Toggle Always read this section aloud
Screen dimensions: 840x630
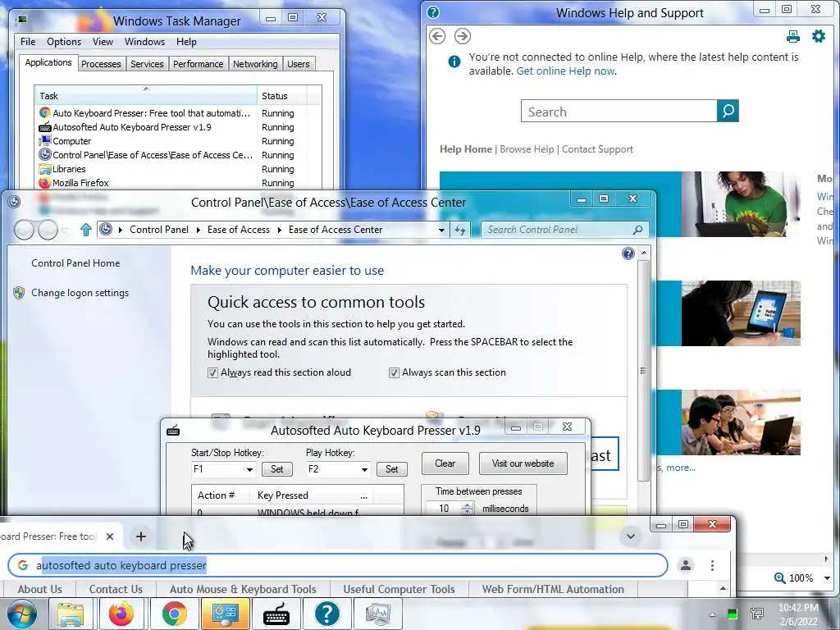click(x=212, y=373)
